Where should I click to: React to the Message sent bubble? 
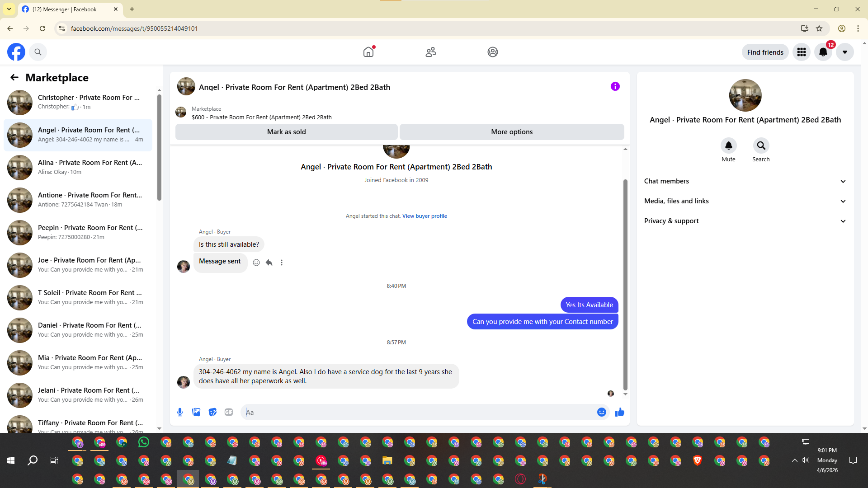(256, 263)
